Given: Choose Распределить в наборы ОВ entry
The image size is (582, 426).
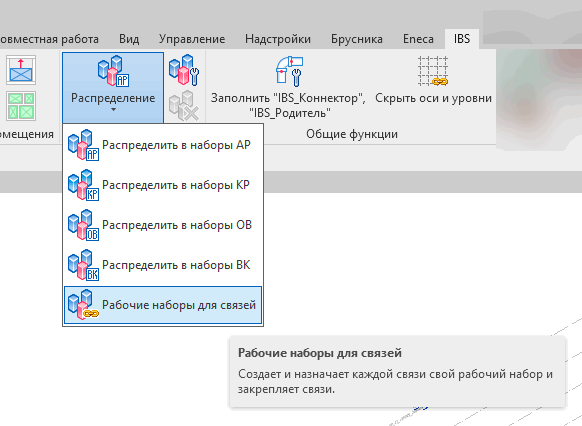Looking at the screenshot, I should [163, 225].
